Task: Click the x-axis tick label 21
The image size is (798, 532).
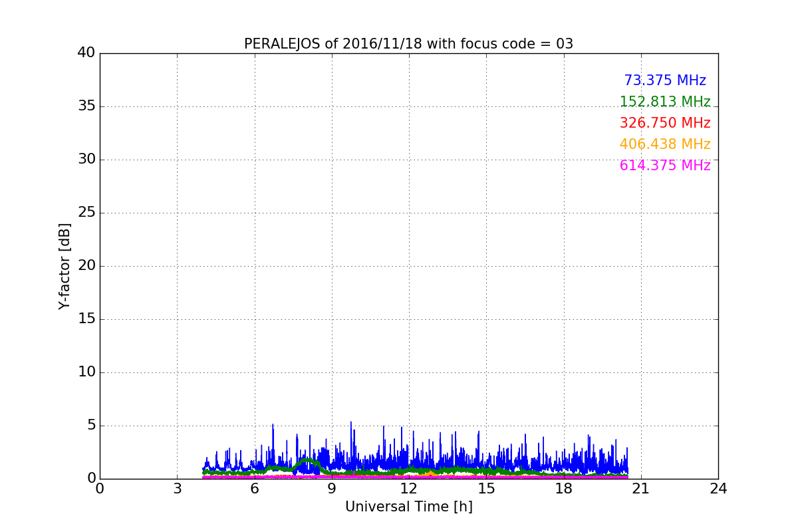Action: click(x=641, y=489)
